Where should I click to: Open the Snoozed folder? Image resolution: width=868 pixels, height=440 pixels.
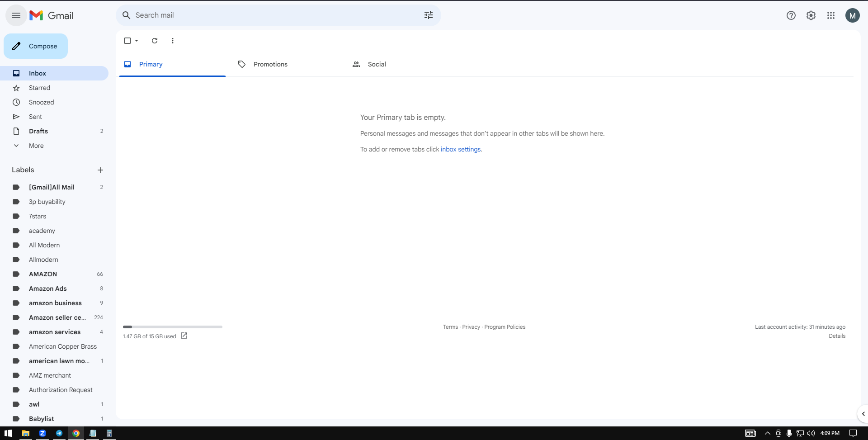(54, 102)
